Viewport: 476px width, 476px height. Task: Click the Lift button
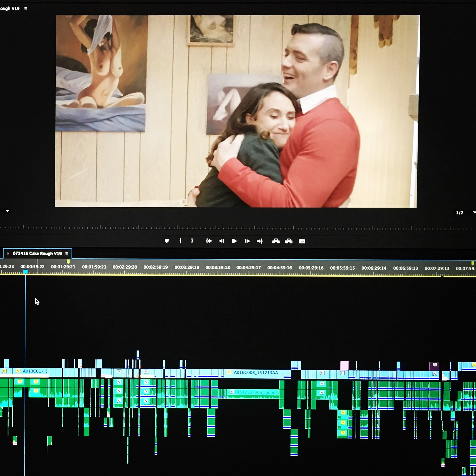tap(276, 241)
